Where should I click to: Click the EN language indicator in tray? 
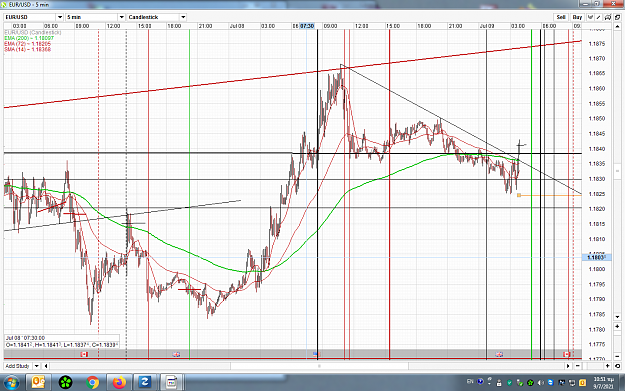[x=470, y=381]
